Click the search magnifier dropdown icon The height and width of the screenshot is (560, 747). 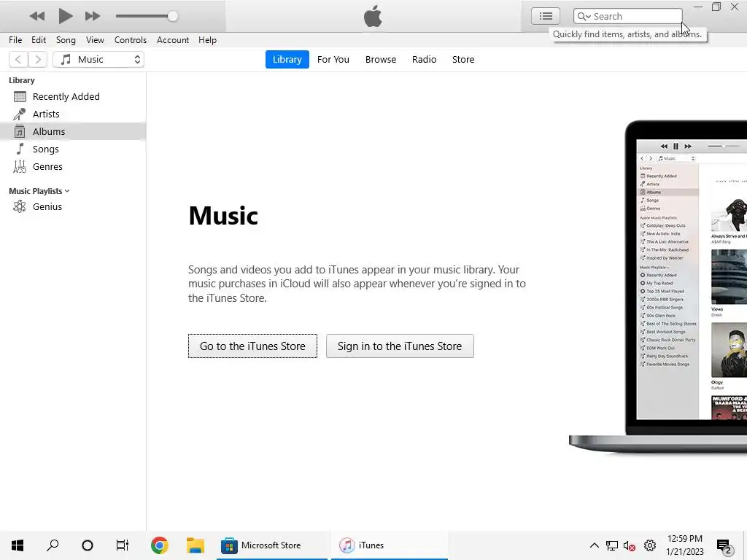pyautogui.click(x=584, y=16)
